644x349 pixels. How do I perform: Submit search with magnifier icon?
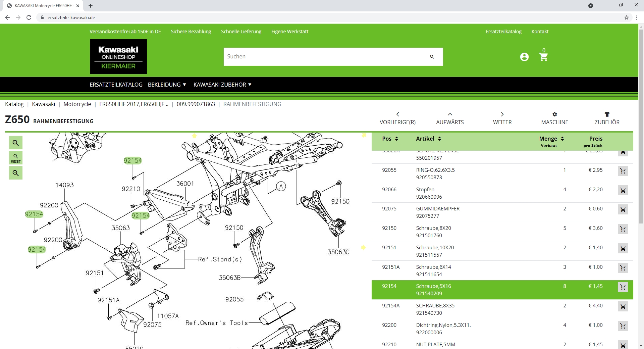[432, 57]
